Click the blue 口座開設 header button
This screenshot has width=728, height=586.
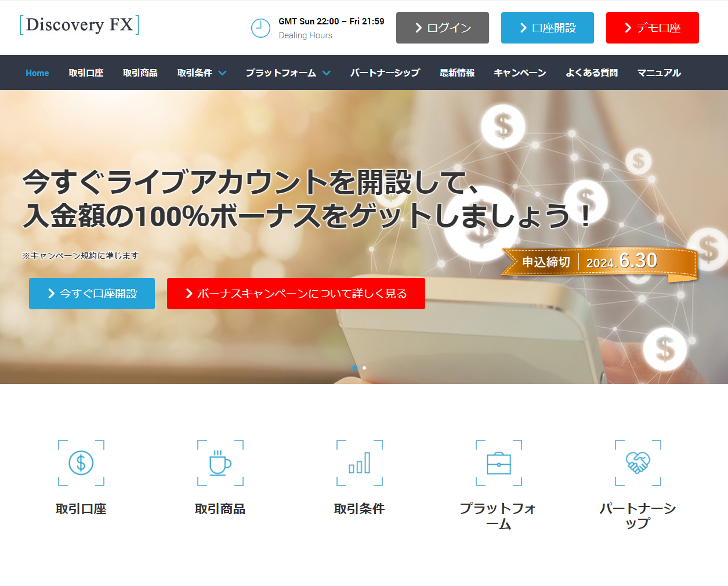547,28
